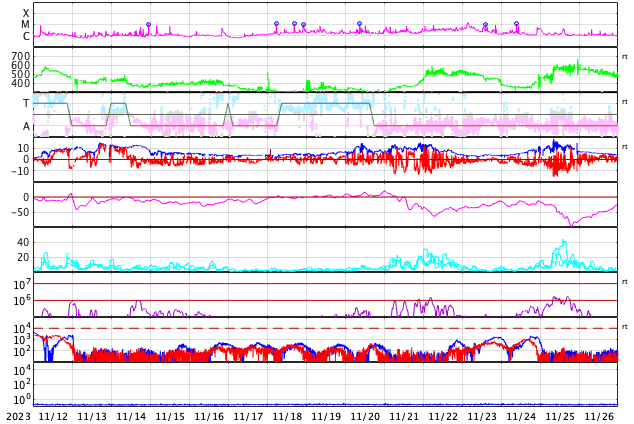This screenshot has height=424, width=634.
Task: Click the "11/14" date label
Action: coord(131,417)
